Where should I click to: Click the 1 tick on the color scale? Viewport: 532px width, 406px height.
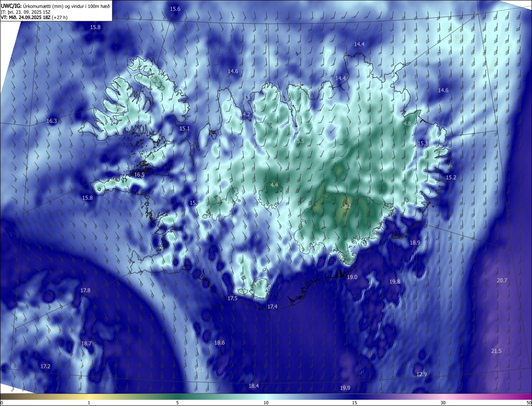pyautogui.click(x=89, y=403)
